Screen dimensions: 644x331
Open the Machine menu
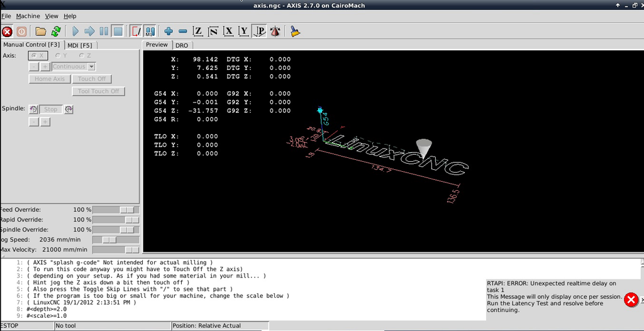28,16
